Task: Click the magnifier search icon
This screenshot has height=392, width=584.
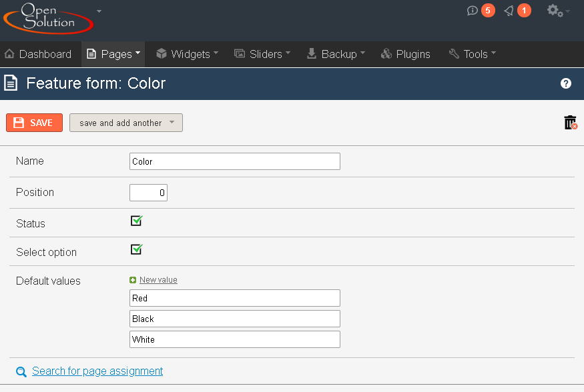Action: click(21, 371)
